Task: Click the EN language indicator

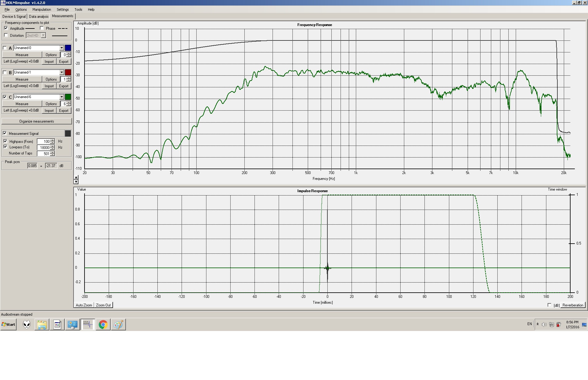Action: click(x=530, y=324)
